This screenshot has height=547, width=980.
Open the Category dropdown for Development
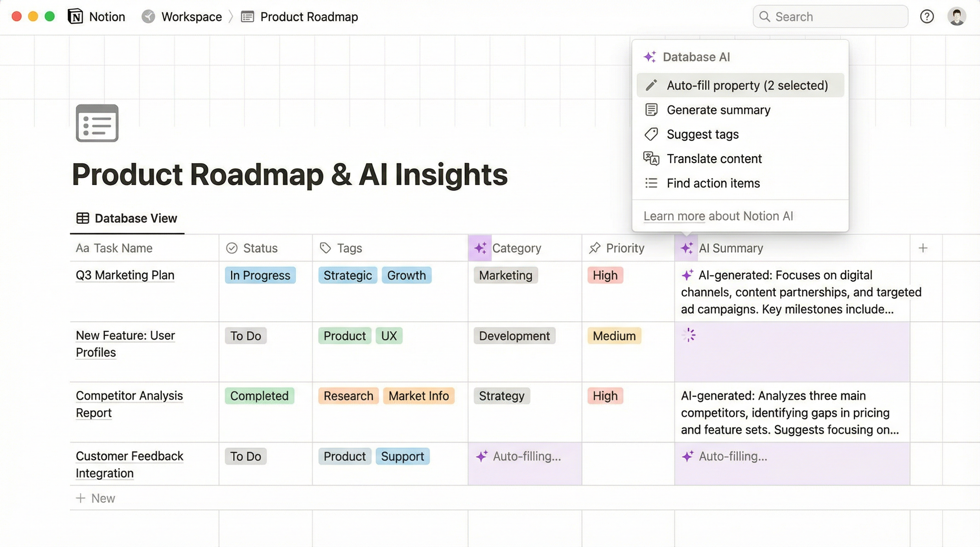click(514, 335)
